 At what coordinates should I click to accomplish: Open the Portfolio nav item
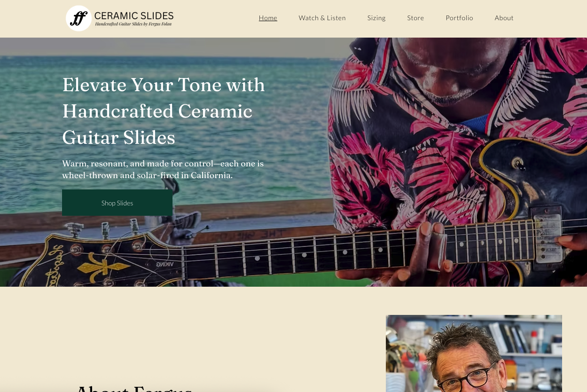[459, 18]
